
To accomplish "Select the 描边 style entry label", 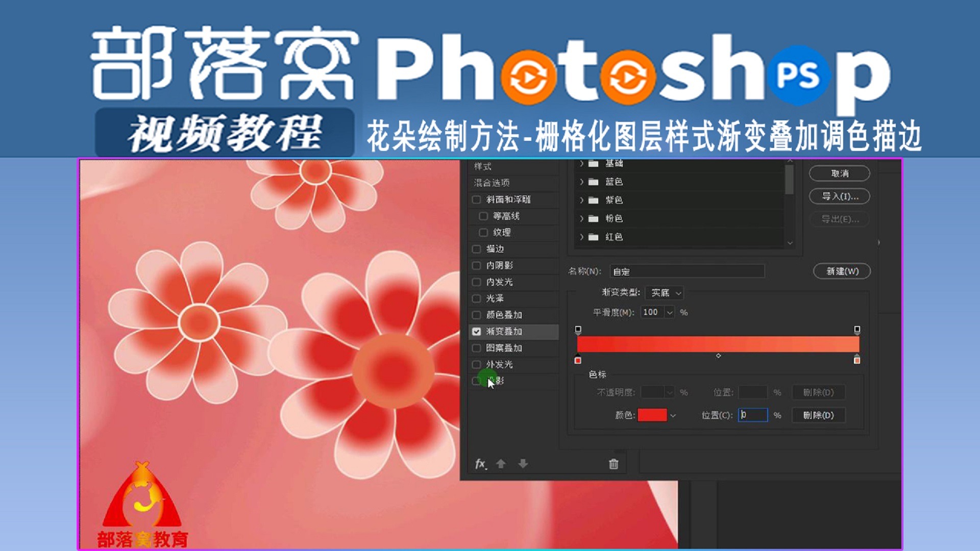I will point(495,249).
